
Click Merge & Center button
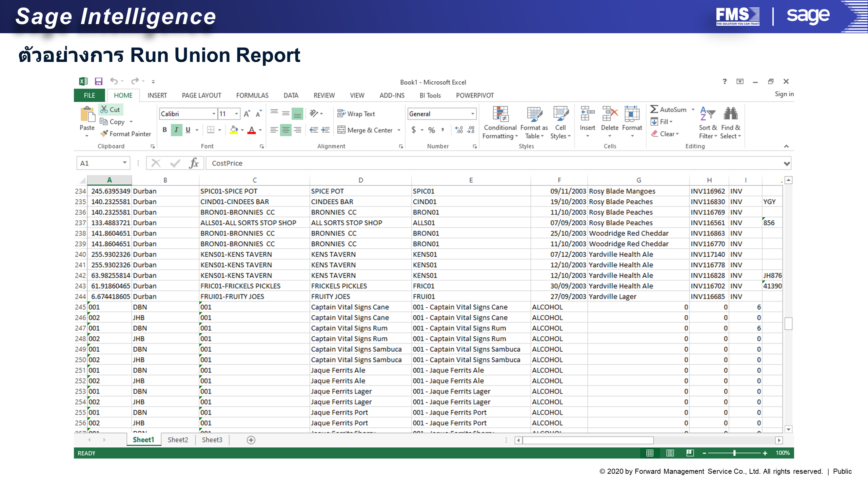(x=365, y=130)
